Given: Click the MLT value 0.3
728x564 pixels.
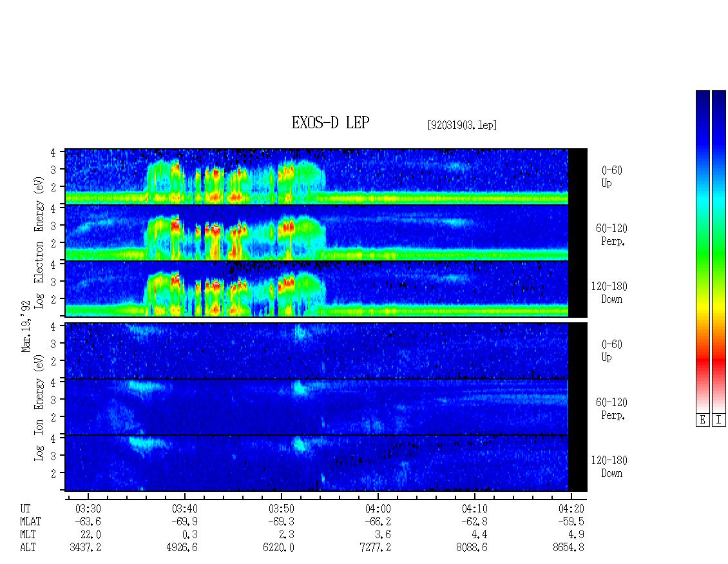Looking at the screenshot, I should pyautogui.click(x=190, y=535).
